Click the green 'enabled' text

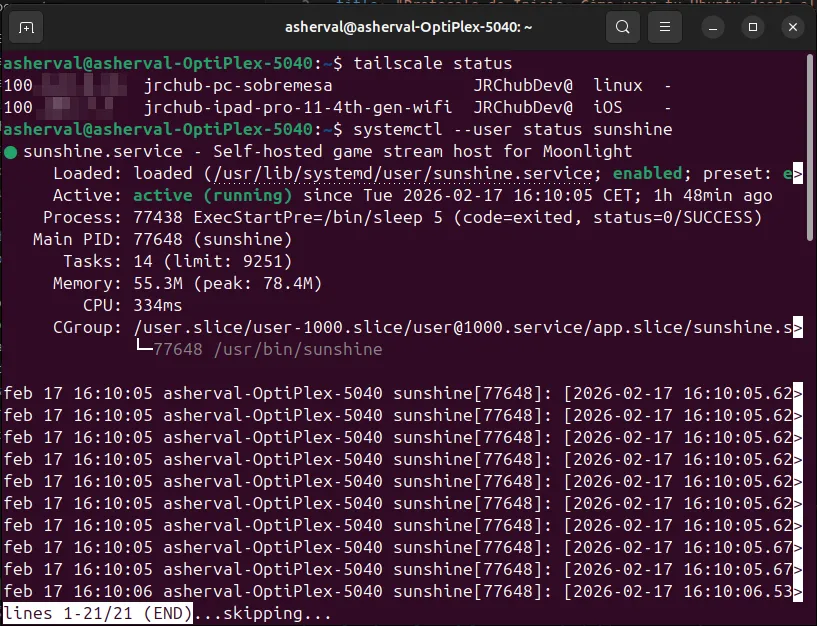(x=648, y=173)
